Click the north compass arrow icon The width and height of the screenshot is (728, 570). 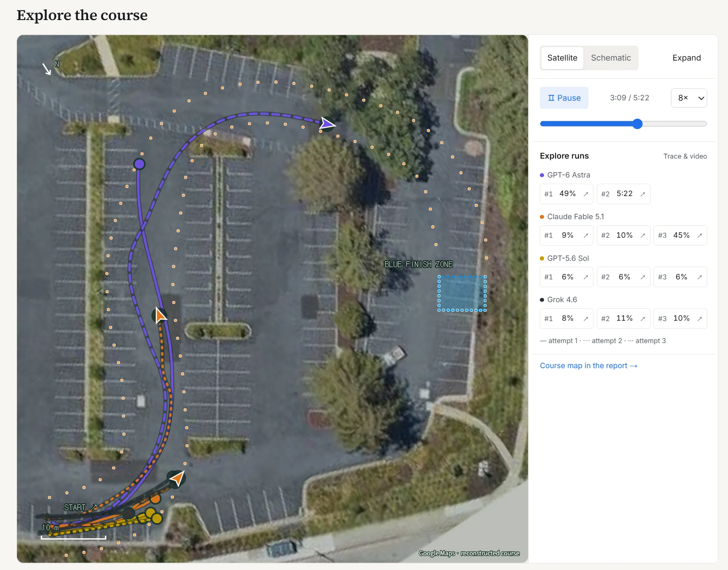[x=47, y=69]
